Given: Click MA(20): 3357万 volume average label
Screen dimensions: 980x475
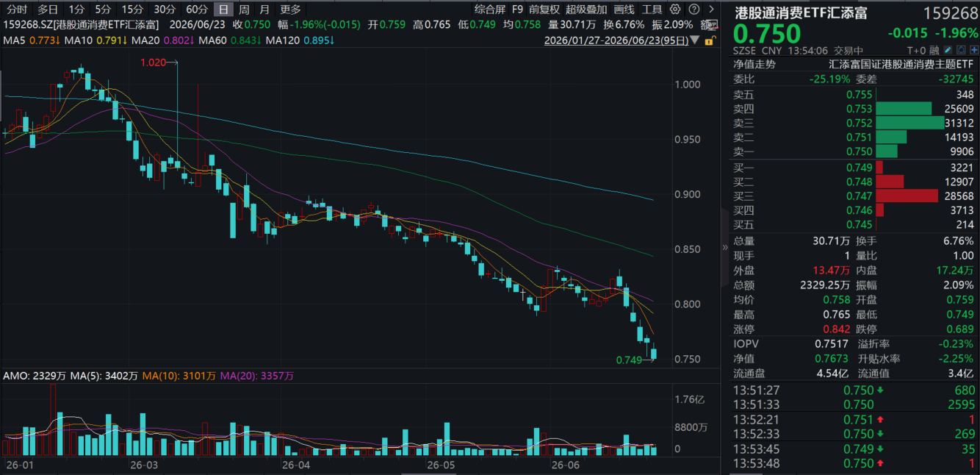Looking at the screenshot, I should (257, 376).
